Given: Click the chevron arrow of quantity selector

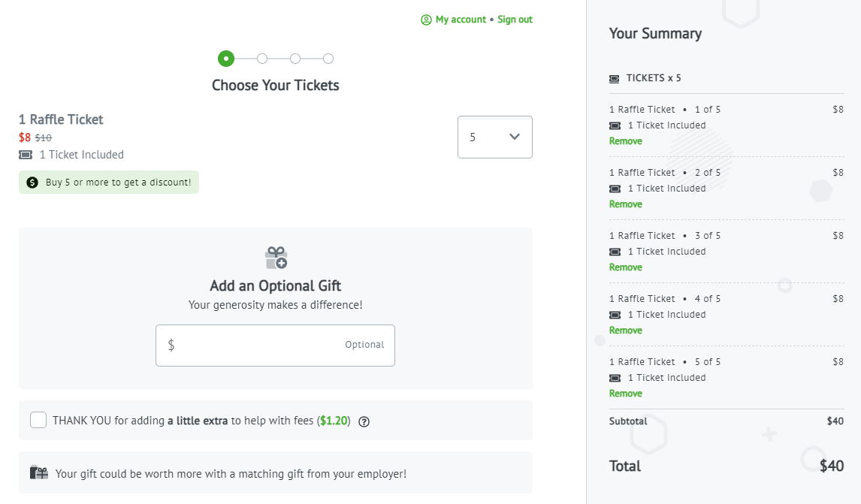Looking at the screenshot, I should (x=515, y=137).
